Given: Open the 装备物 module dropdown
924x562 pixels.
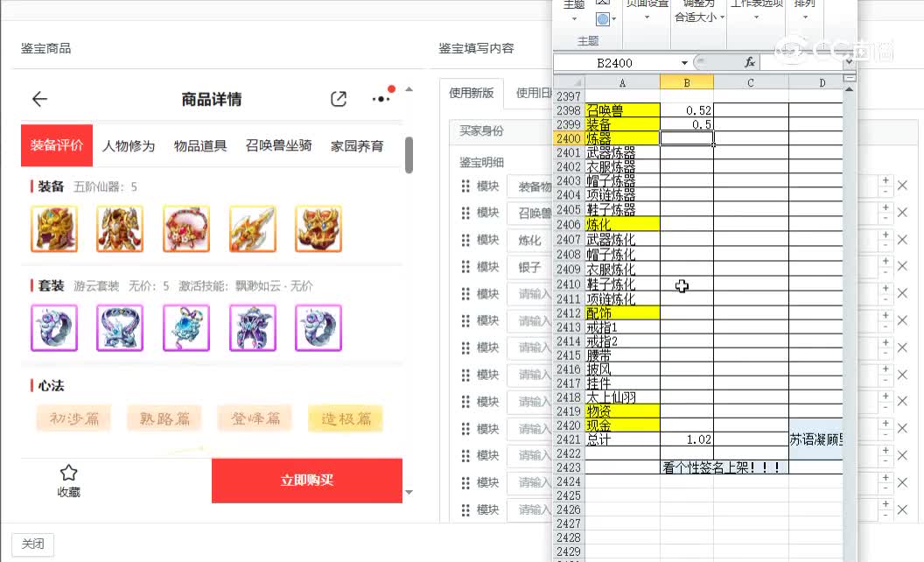Looking at the screenshot, I should (x=534, y=186).
